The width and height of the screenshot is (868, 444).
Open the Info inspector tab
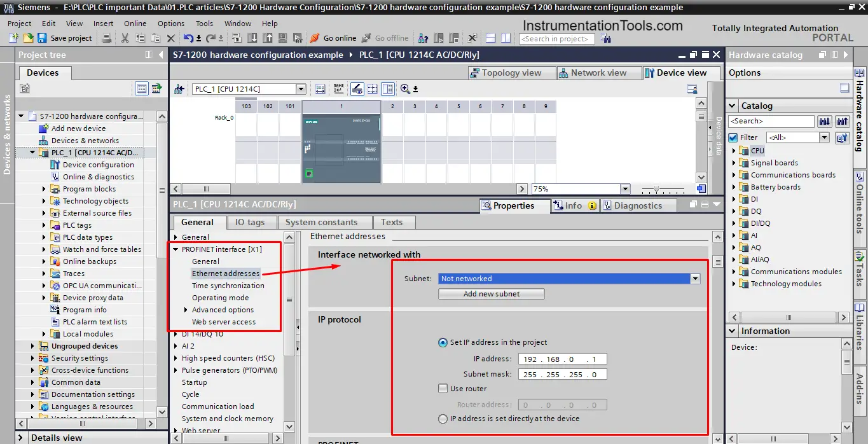575,205
